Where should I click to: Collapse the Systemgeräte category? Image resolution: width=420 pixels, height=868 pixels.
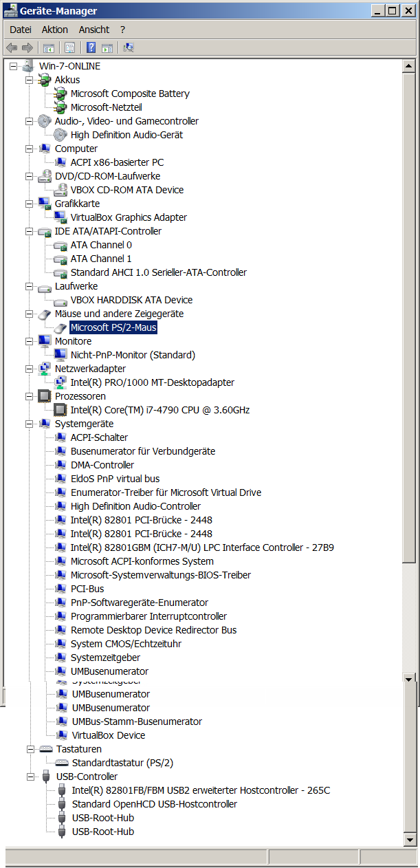[29, 424]
